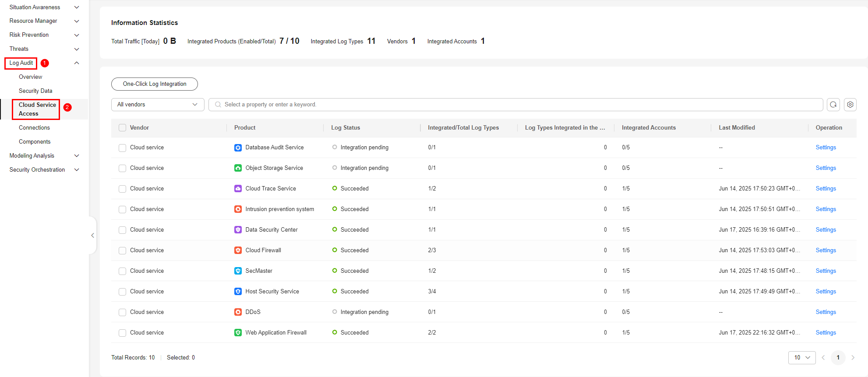Click the Web Application Firewall icon
Viewport: 868px width, 377px height.
tap(238, 333)
